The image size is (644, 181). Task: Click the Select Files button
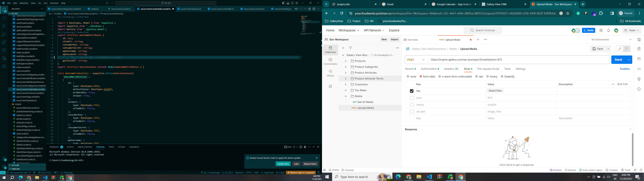pyautogui.click(x=495, y=91)
